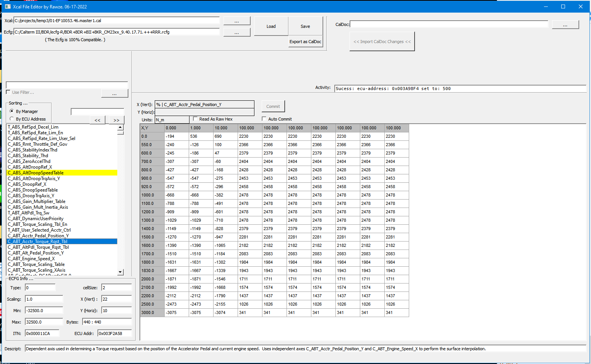Select C_ABS_ZeroAccelThd in list
The height and width of the screenshot is (364, 591).
(62, 161)
